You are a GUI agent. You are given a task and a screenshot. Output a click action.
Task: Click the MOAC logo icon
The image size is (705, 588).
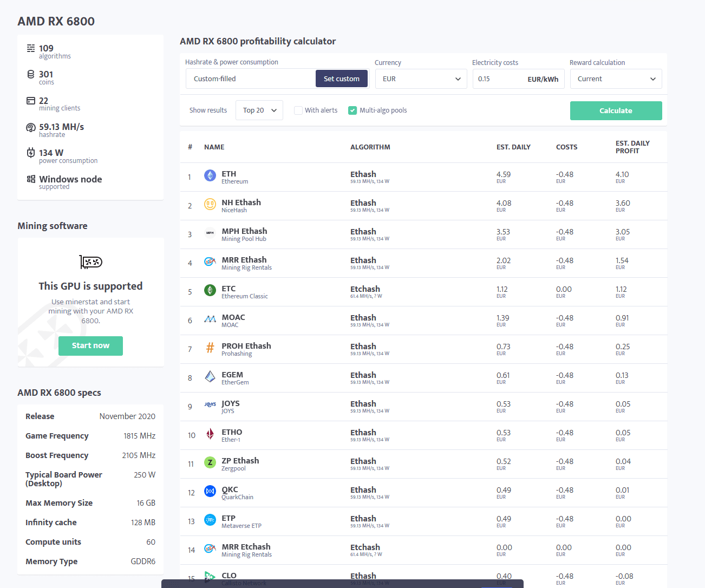210,319
